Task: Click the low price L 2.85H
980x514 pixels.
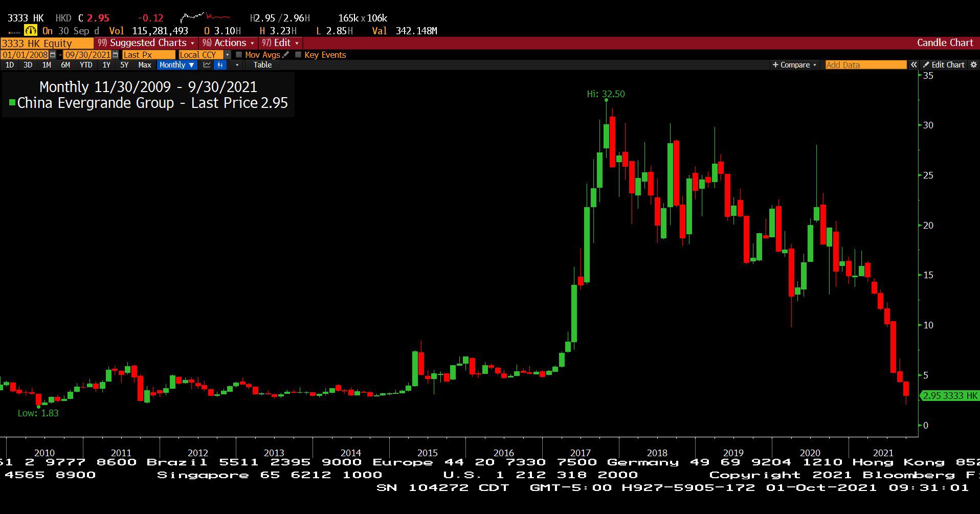Action: pyautogui.click(x=335, y=31)
